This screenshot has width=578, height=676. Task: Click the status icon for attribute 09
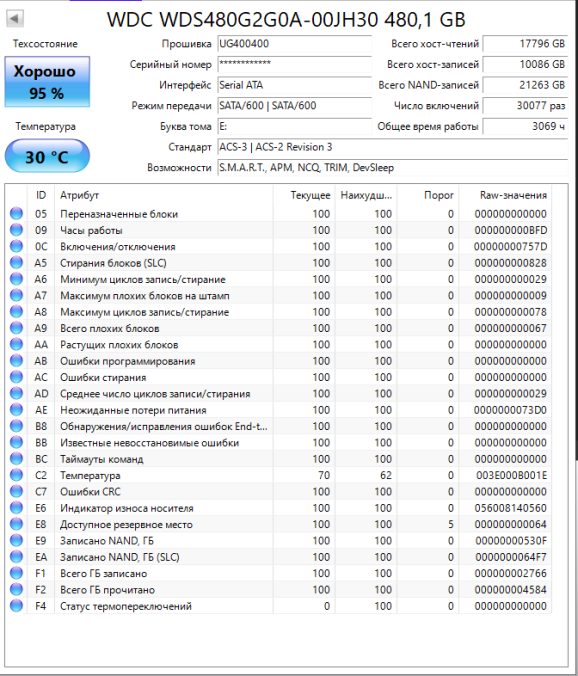pos(16,230)
